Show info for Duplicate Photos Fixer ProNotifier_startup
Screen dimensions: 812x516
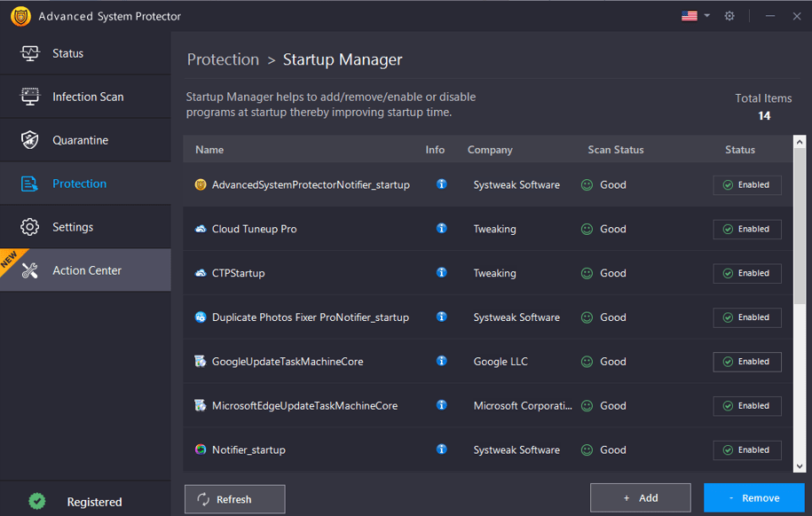click(x=441, y=317)
